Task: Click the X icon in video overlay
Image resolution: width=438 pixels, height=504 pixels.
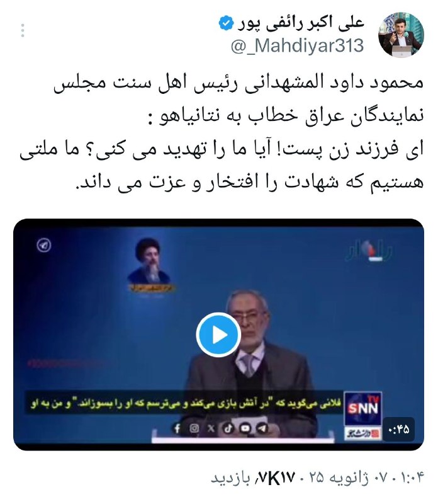Action: pos(211,428)
